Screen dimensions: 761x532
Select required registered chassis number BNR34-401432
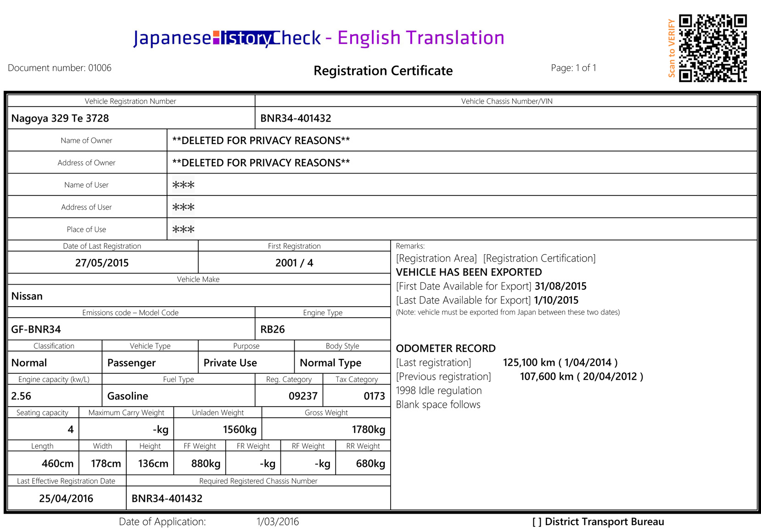pyautogui.click(x=167, y=498)
